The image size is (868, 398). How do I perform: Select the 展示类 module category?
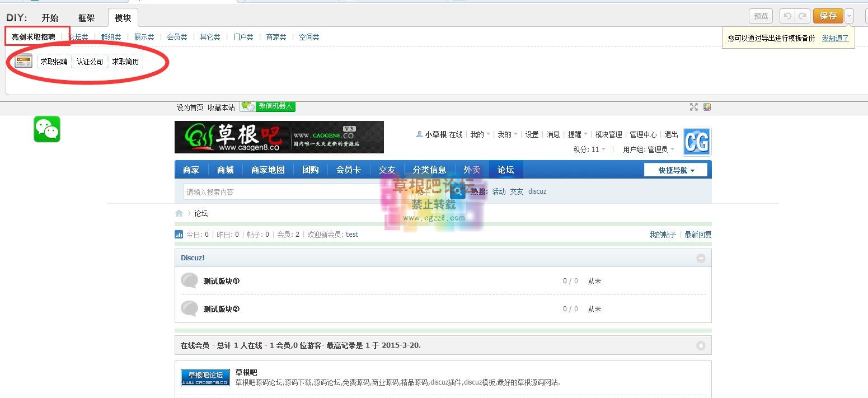coord(144,37)
